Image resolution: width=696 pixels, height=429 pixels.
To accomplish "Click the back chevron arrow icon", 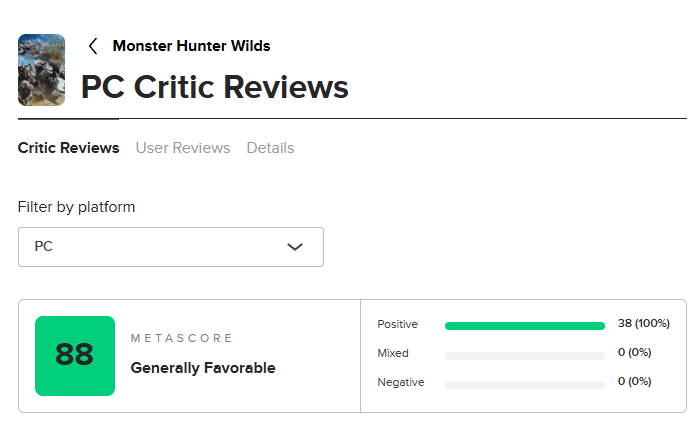I will 93,46.
